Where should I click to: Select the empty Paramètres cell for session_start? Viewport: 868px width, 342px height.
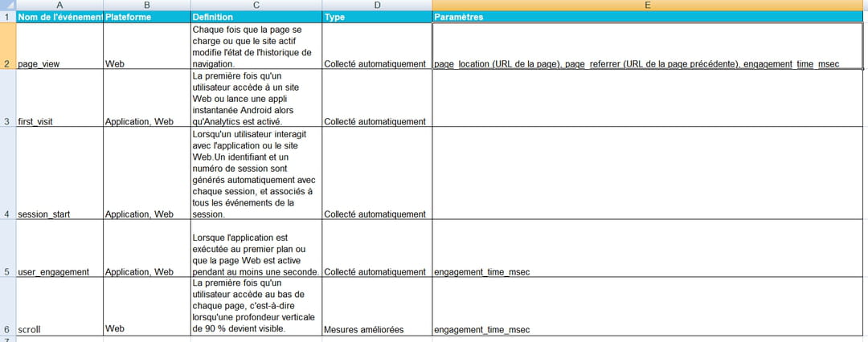[x=647, y=173]
